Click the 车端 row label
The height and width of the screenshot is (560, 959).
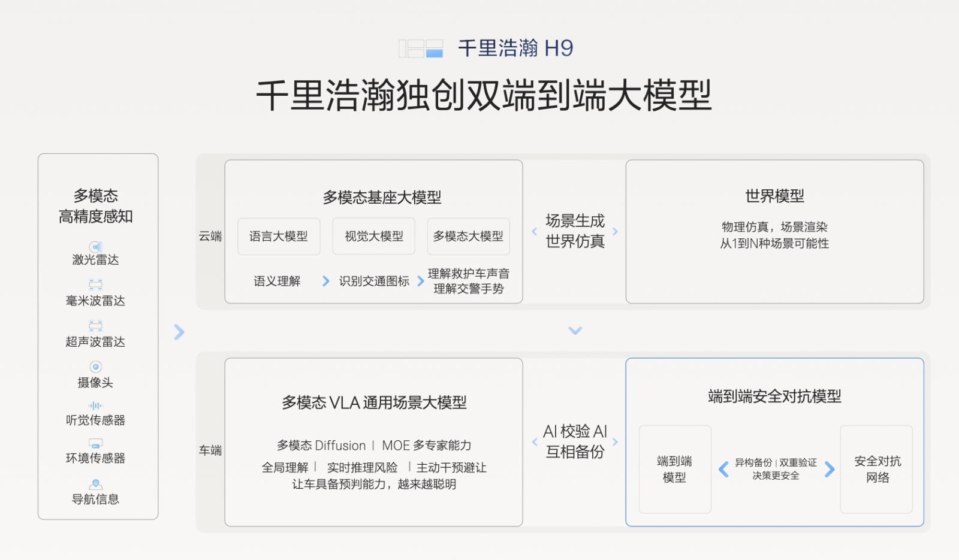point(210,450)
